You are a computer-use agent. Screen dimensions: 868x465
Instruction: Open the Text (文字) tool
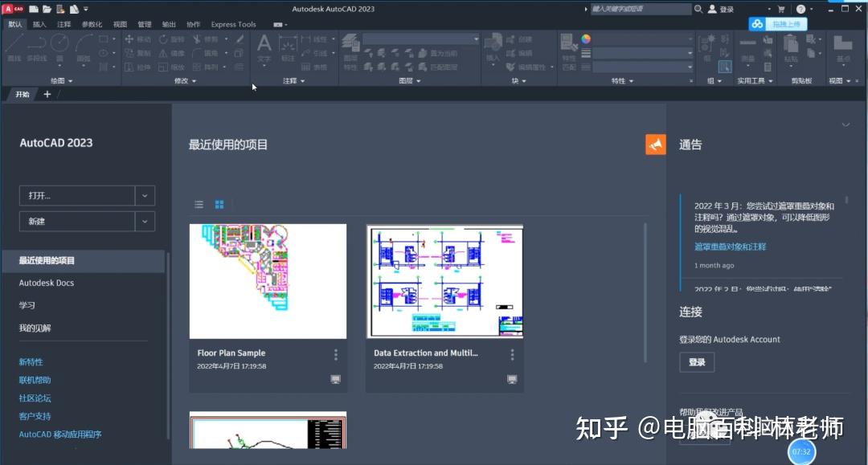pyautogui.click(x=264, y=44)
